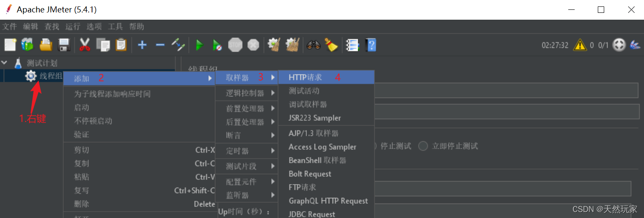
Task: Expand the 逻辑控制器 submenu
Action: click(246, 93)
